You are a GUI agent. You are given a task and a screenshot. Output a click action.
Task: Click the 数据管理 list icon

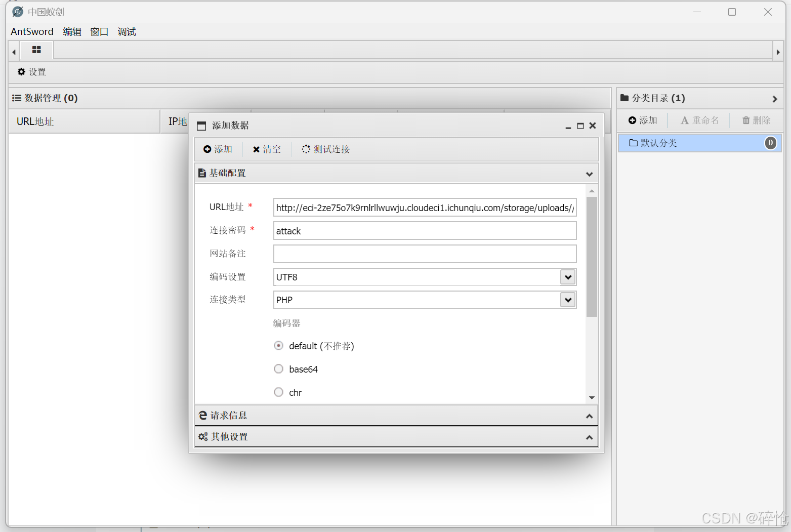point(16,98)
